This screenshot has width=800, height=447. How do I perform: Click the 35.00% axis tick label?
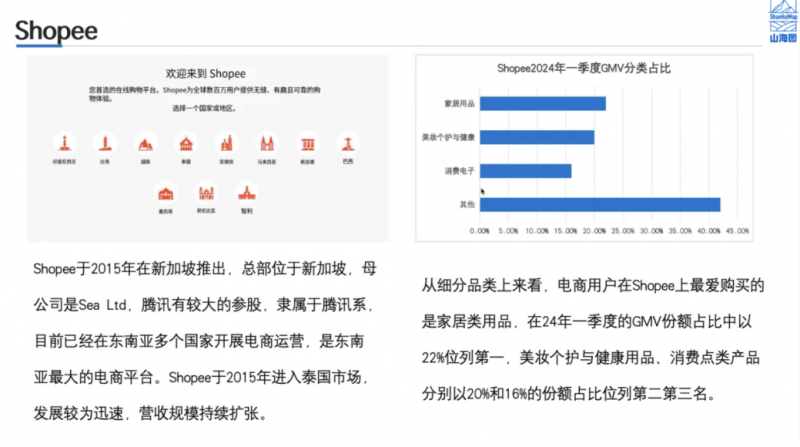point(680,231)
